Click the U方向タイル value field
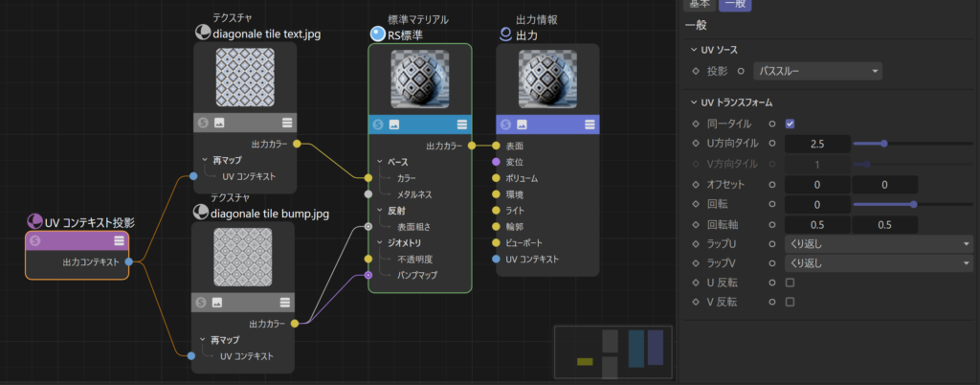 click(x=816, y=144)
